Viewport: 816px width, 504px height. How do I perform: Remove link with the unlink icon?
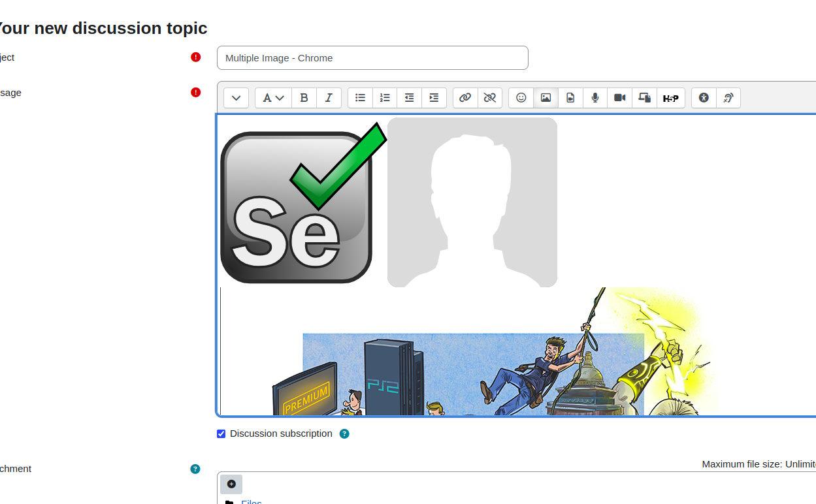490,98
